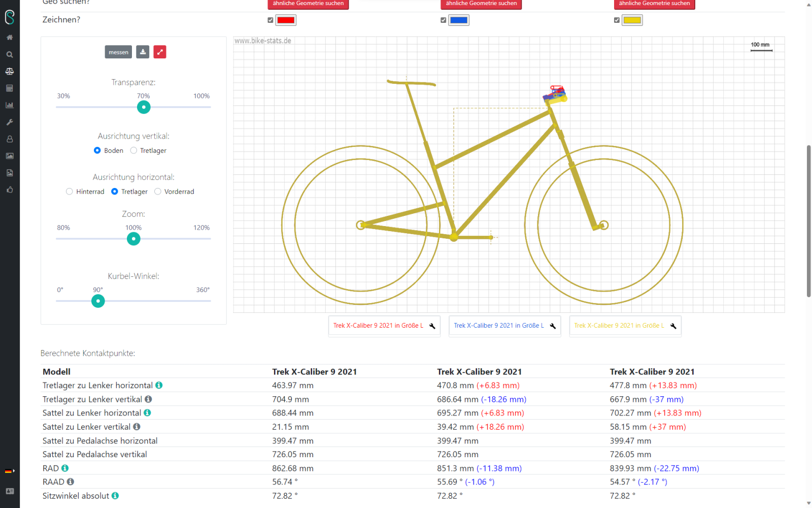Uncheck the red bike drawing checkbox
Image resolution: width=812 pixels, height=508 pixels.
(270, 20)
